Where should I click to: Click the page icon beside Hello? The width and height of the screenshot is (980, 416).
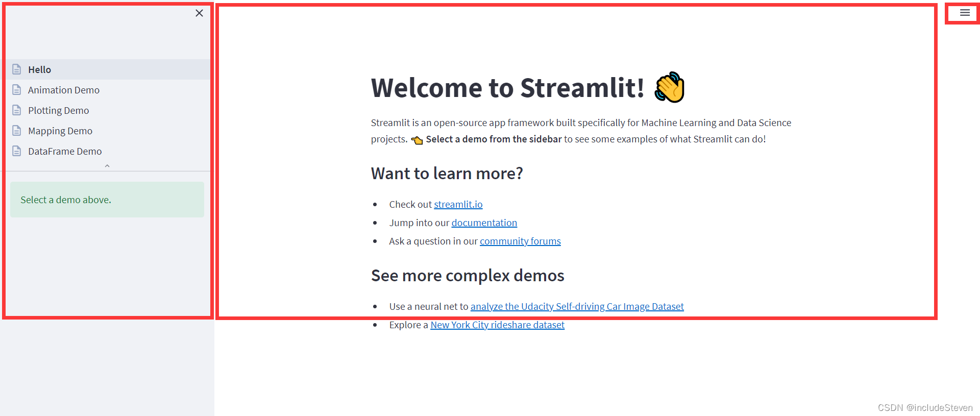pyautogui.click(x=17, y=69)
